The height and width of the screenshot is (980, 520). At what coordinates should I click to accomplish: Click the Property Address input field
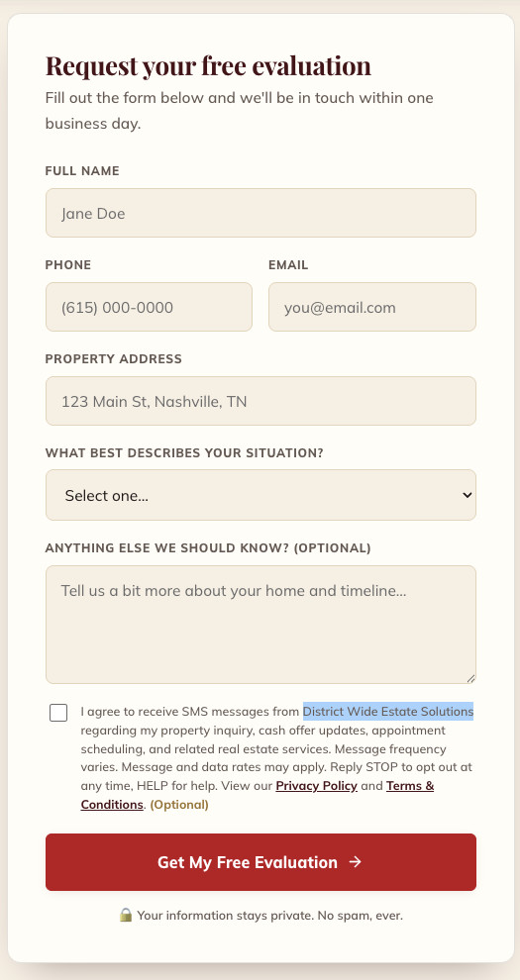[x=260, y=401]
